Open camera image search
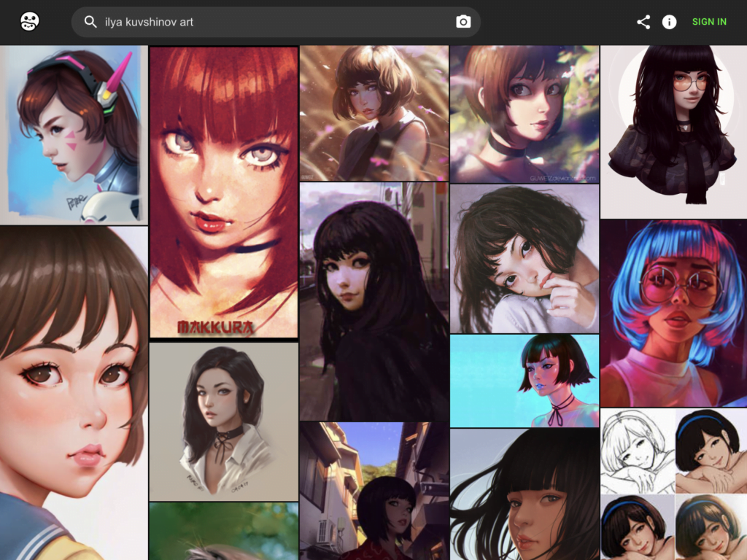The image size is (747, 560). coord(463,22)
